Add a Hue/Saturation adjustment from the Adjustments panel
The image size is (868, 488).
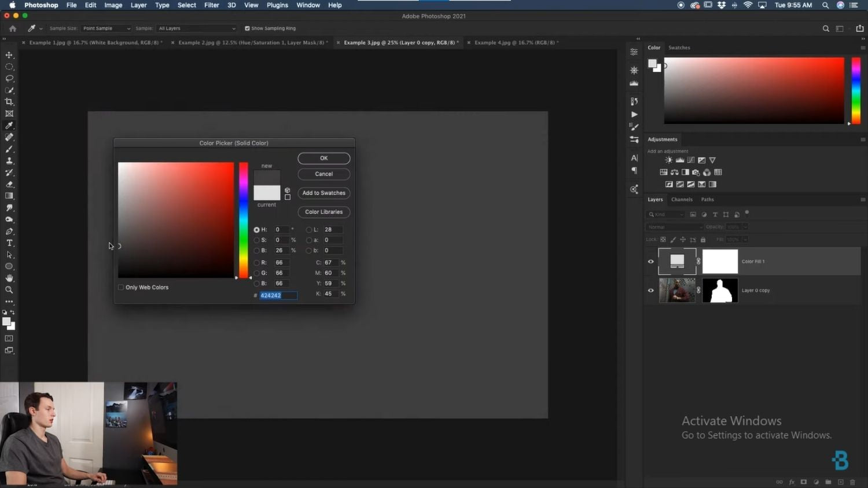coord(674,172)
